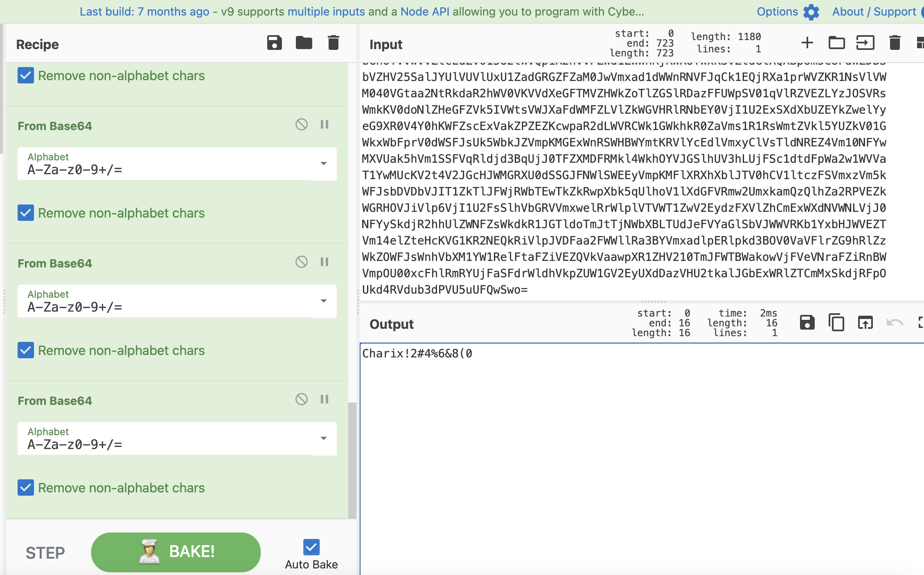The height and width of the screenshot is (575, 924).
Task: Clear the input with the trash icon
Action: pyautogui.click(x=895, y=43)
